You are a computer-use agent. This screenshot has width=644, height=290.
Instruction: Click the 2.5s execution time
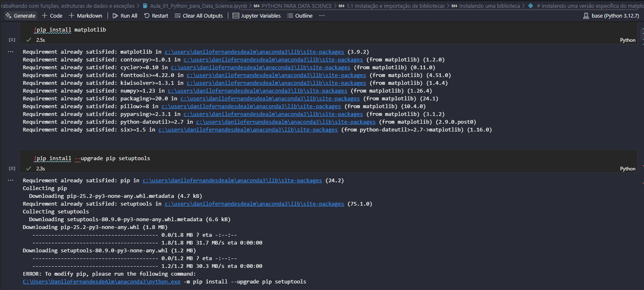tap(41, 40)
